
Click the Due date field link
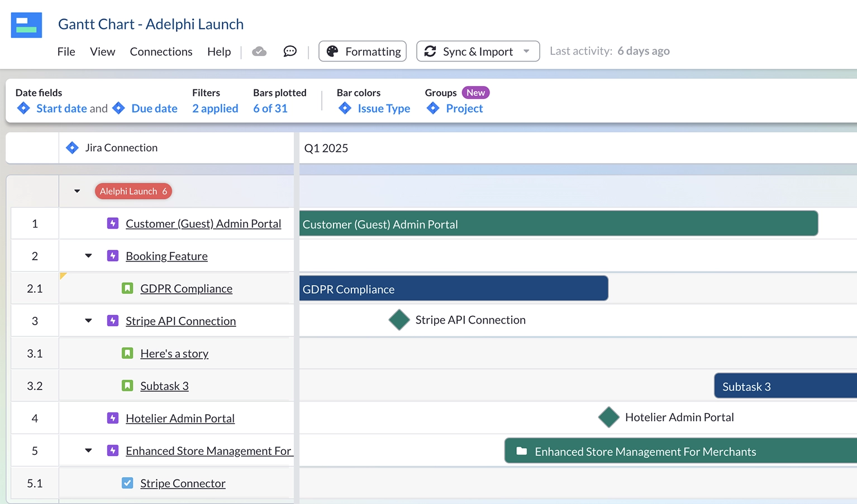[154, 108]
